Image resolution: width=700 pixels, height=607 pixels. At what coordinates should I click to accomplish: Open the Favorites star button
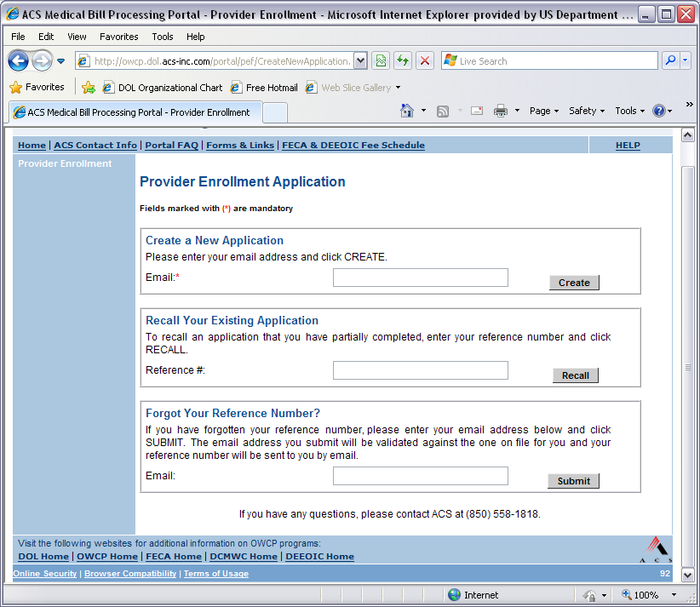click(37, 87)
